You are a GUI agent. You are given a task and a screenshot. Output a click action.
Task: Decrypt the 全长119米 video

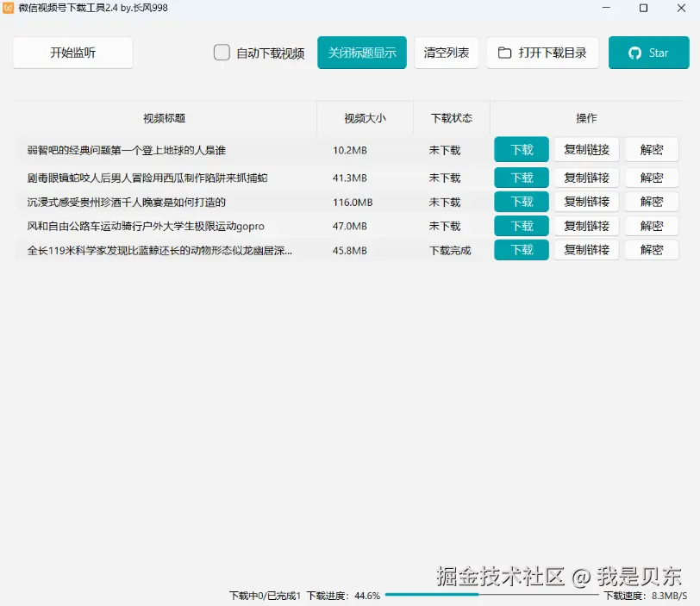tap(652, 250)
